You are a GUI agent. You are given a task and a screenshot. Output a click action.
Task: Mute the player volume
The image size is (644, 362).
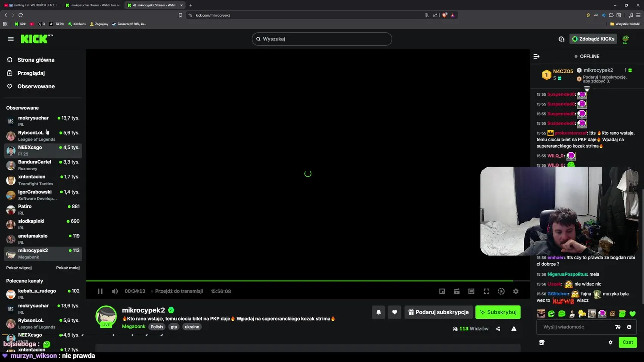coord(115,291)
